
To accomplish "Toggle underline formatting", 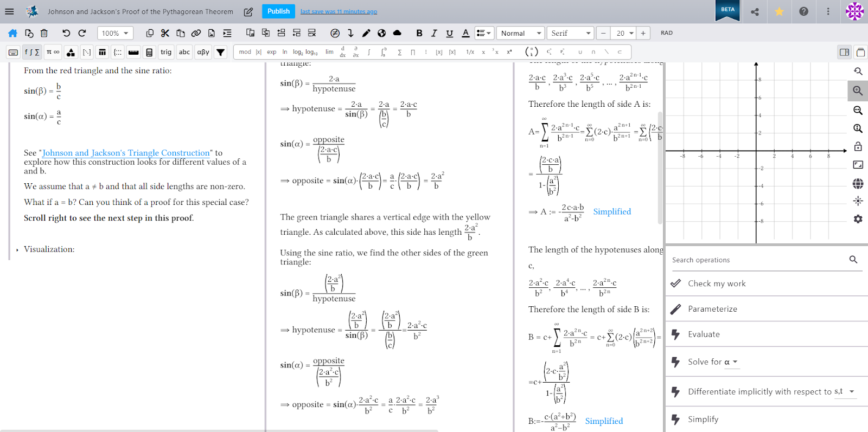I will pos(449,33).
